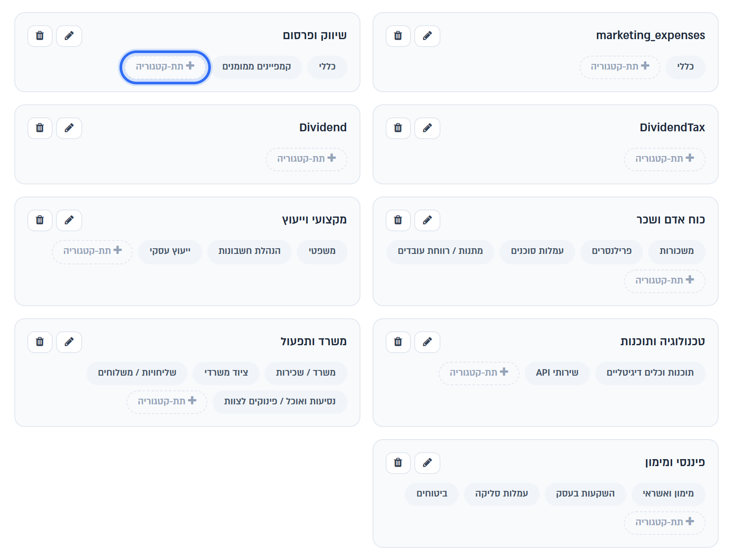Click the שירותי API chip
Screen dimensions: 733x560
tap(557, 373)
